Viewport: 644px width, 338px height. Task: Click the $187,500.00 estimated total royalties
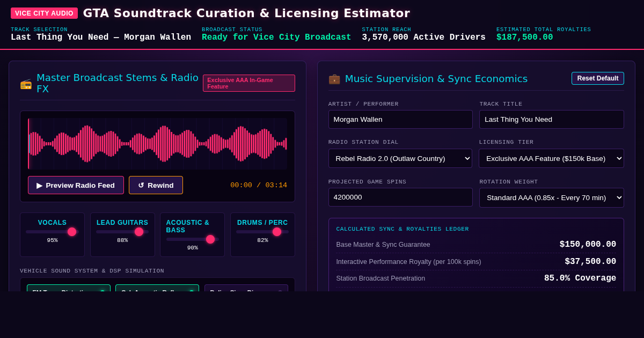coord(524,38)
